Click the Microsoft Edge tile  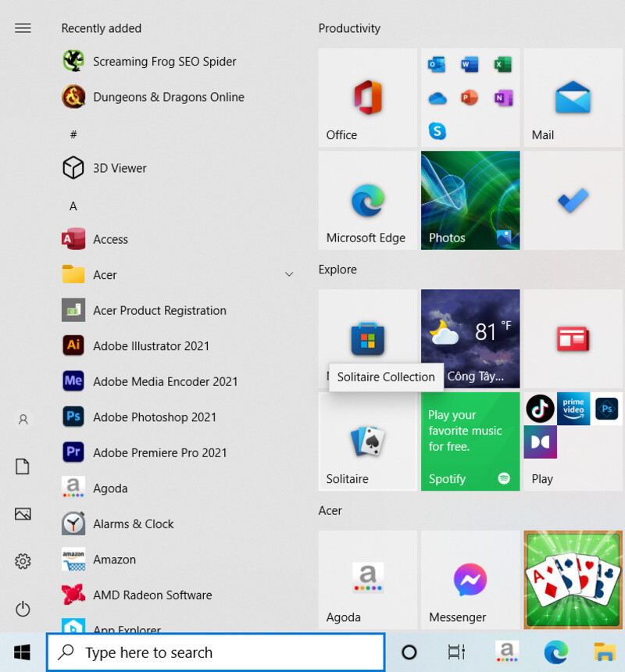point(367,200)
